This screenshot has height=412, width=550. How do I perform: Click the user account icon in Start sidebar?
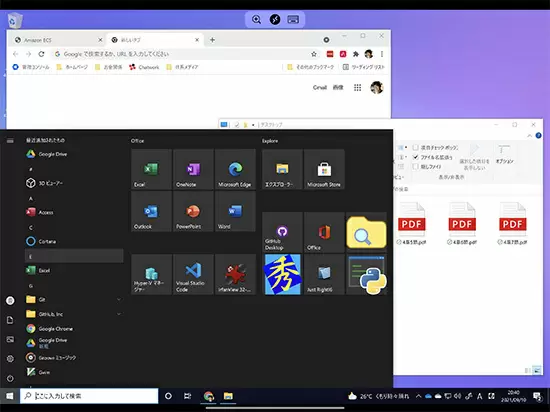10,300
